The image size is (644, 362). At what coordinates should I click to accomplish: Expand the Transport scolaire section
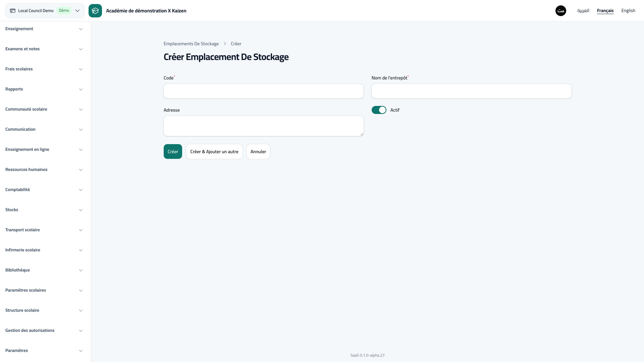pyautogui.click(x=44, y=230)
